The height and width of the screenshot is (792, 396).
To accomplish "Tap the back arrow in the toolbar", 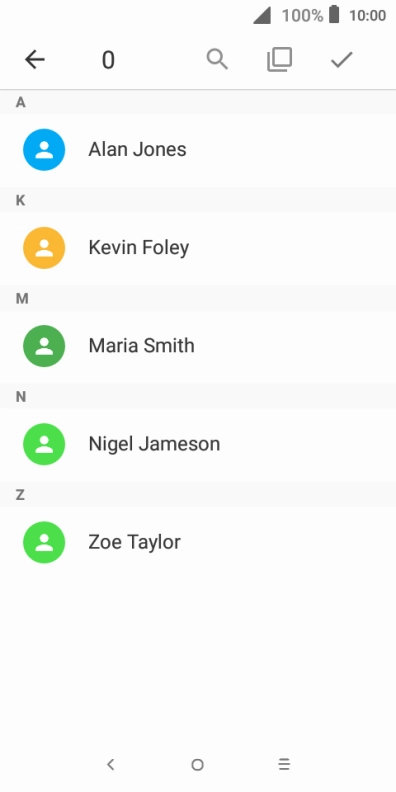I will (x=35, y=60).
